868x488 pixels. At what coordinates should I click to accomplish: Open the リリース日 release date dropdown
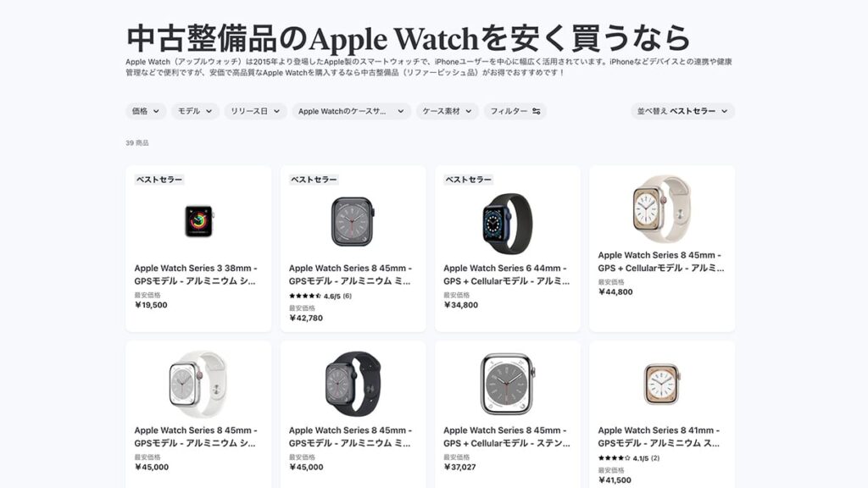click(255, 111)
